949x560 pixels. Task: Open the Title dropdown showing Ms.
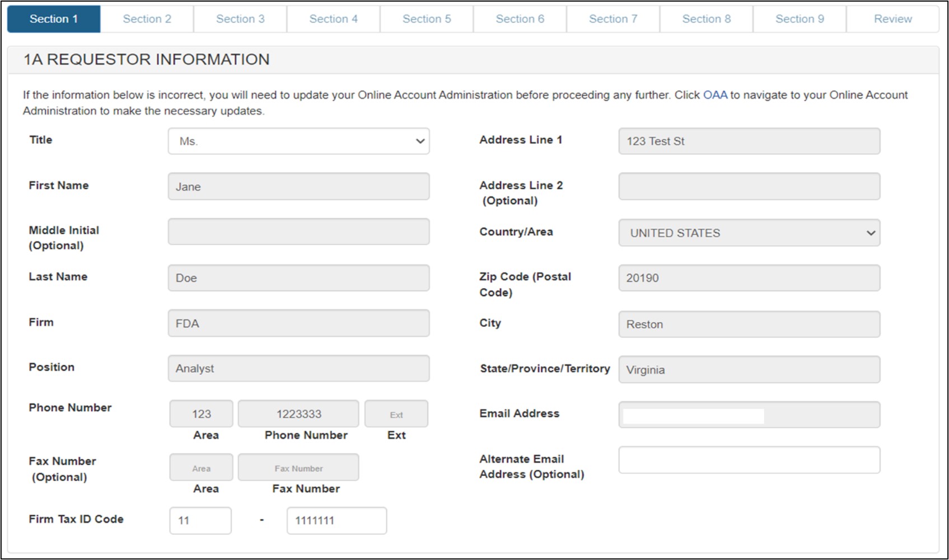point(298,141)
